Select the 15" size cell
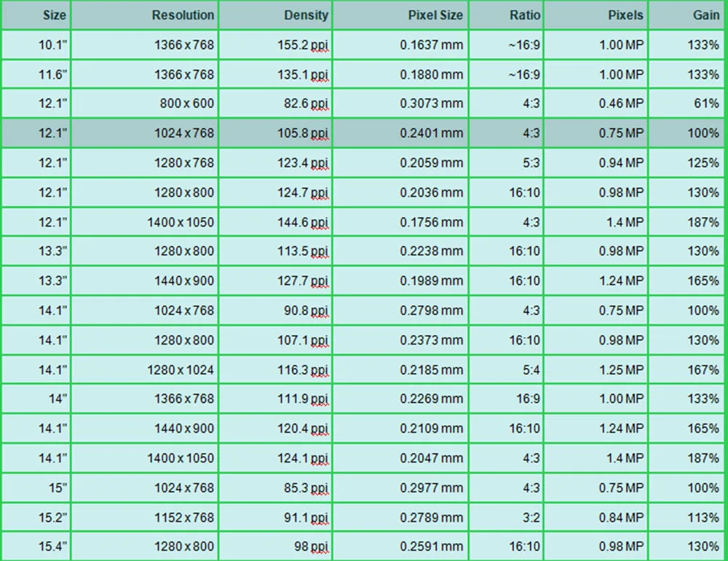The height and width of the screenshot is (561, 728). [x=36, y=488]
